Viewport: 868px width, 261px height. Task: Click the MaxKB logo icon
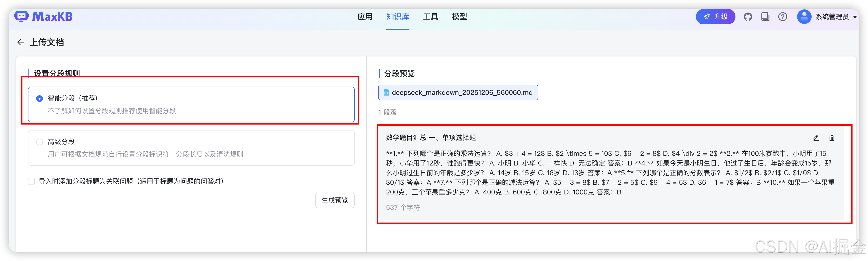[x=21, y=16]
